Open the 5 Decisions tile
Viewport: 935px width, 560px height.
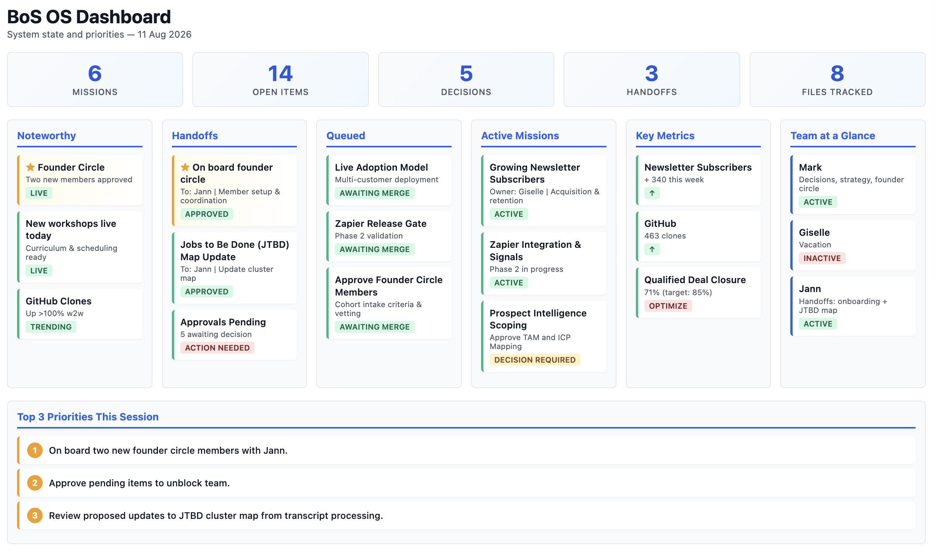pos(466,80)
